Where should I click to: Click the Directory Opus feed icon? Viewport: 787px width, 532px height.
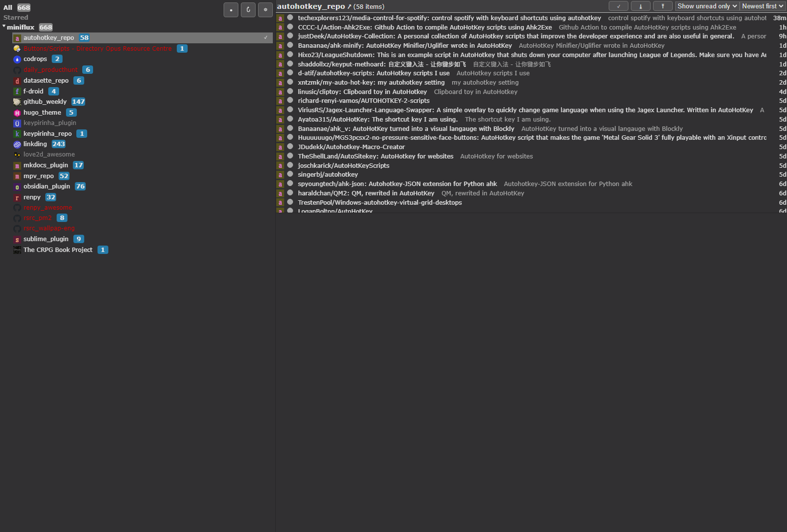(17, 49)
